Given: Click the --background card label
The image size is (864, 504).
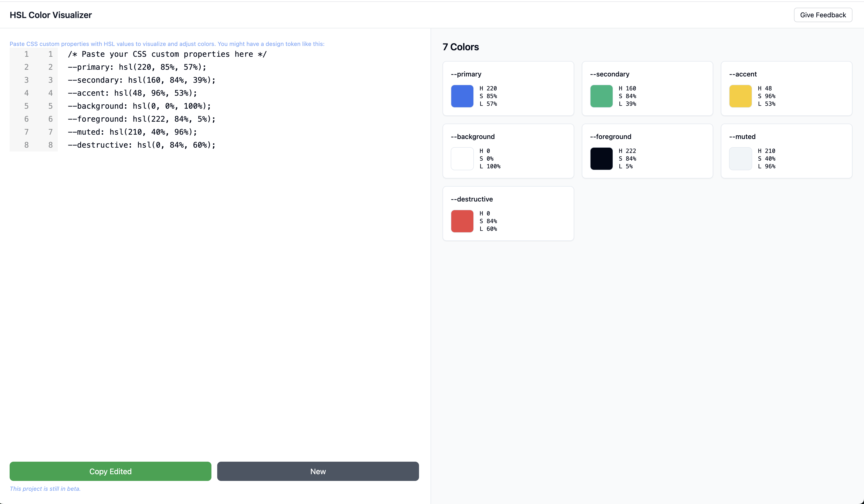Looking at the screenshot, I should [473, 136].
